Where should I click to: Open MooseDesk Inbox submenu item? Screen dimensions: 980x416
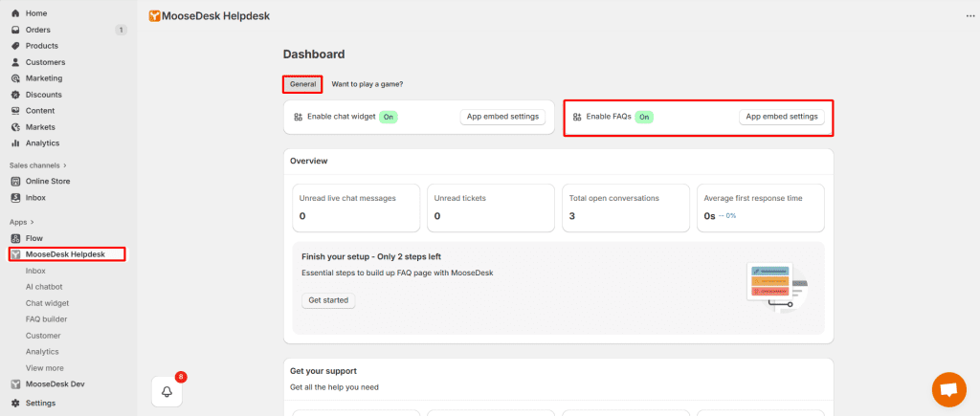click(x=35, y=271)
